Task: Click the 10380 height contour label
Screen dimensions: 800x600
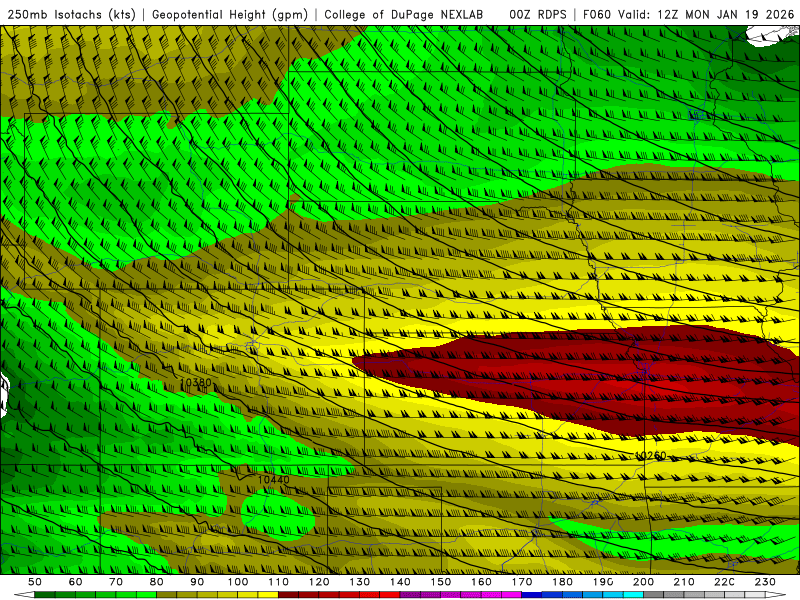Action: [195, 382]
